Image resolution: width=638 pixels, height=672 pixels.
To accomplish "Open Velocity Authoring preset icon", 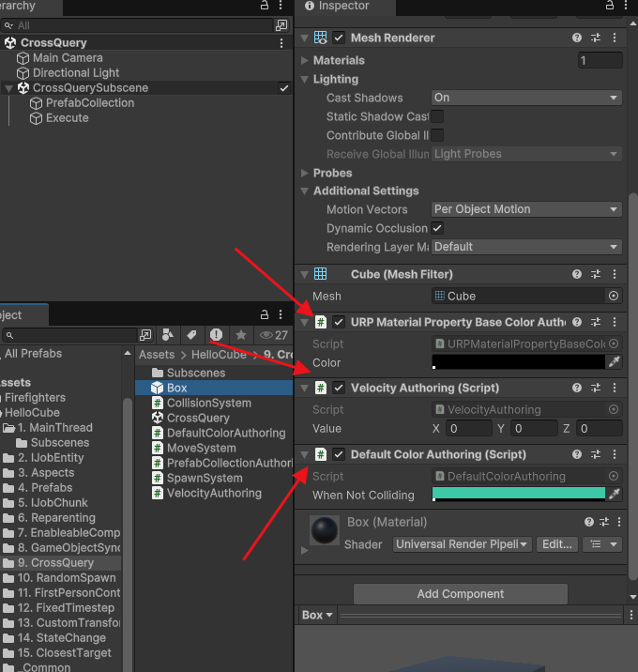I will (596, 388).
